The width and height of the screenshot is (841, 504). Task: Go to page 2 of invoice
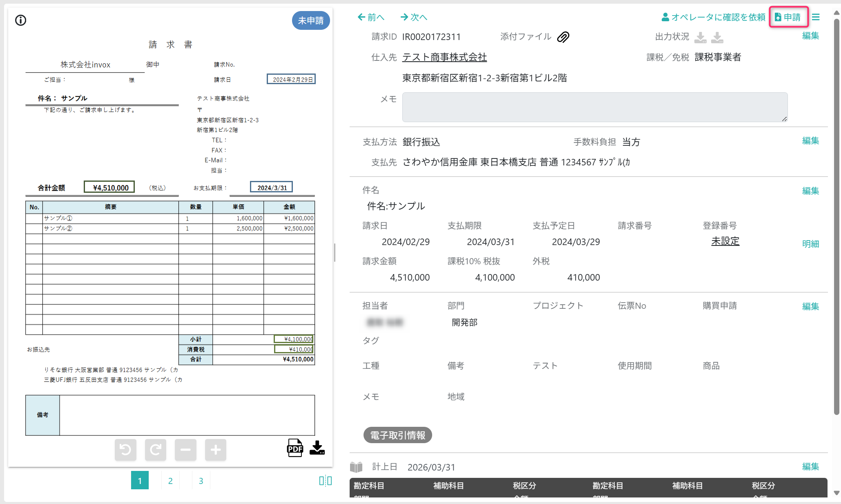[170, 481]
